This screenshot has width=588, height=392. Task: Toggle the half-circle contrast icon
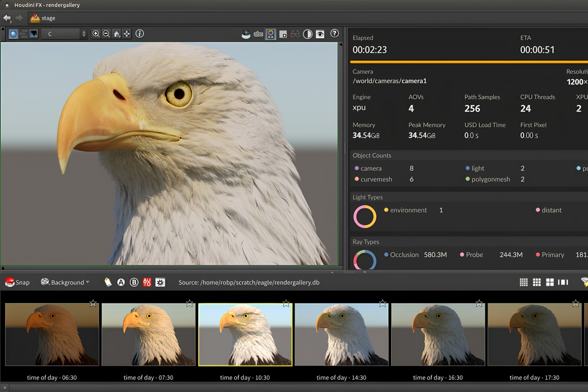pyautogui.click(x=308, y=34)
